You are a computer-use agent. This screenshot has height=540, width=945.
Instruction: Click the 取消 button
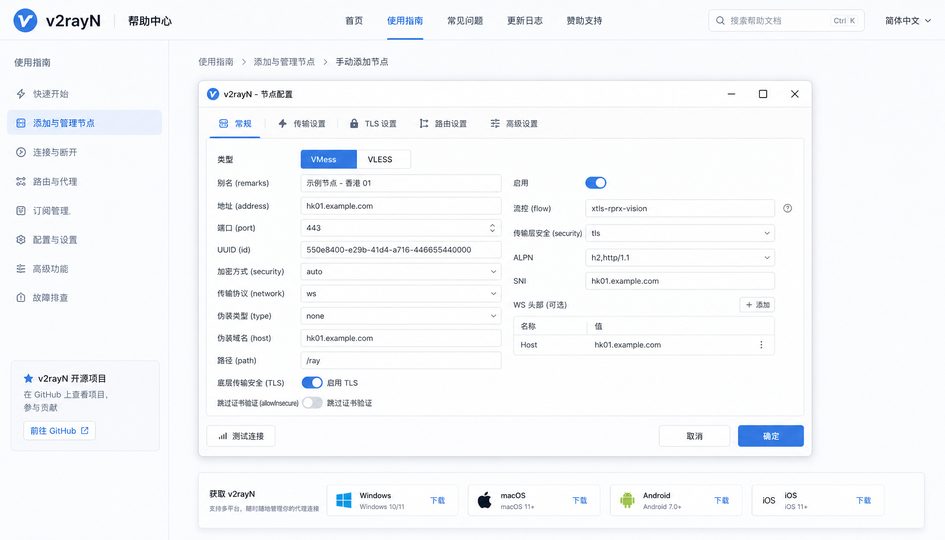[x=694, y=436]
